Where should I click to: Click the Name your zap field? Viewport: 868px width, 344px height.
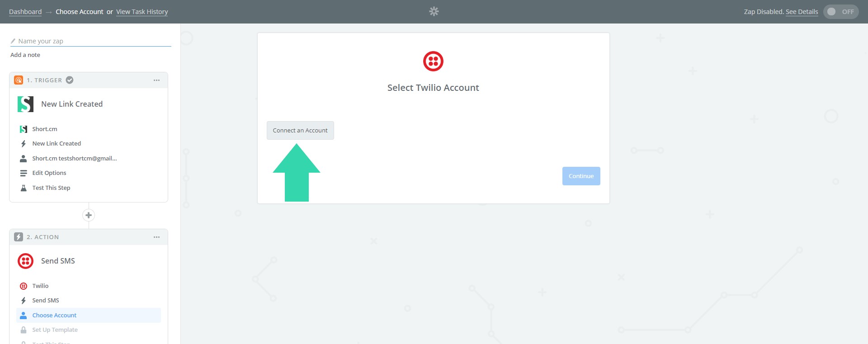coord(90,41)
